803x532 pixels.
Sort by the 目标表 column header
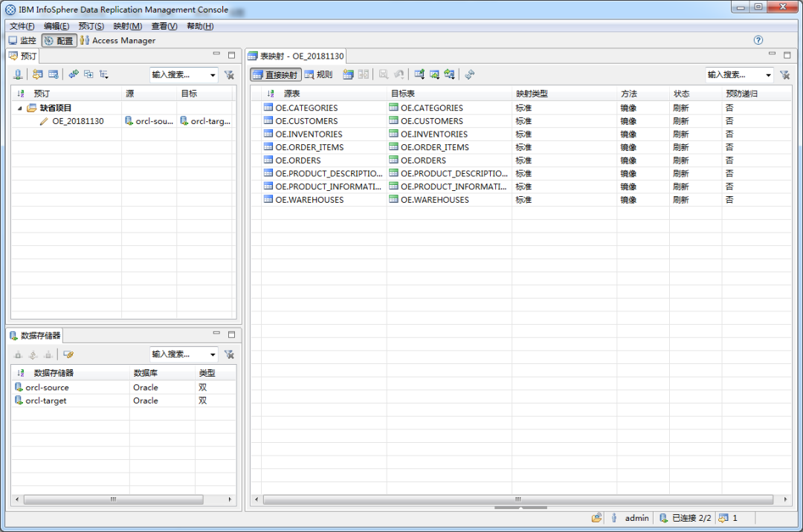point(402,94)
